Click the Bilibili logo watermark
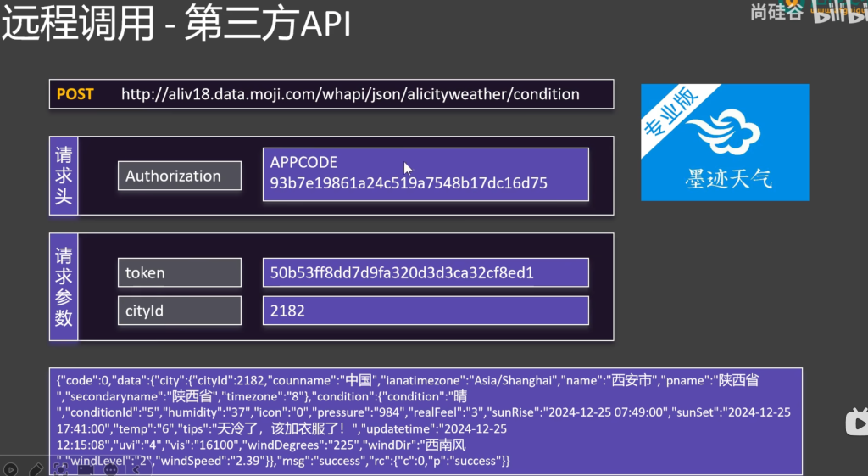Viewport: 868px width, 476px height. [839, 14]
